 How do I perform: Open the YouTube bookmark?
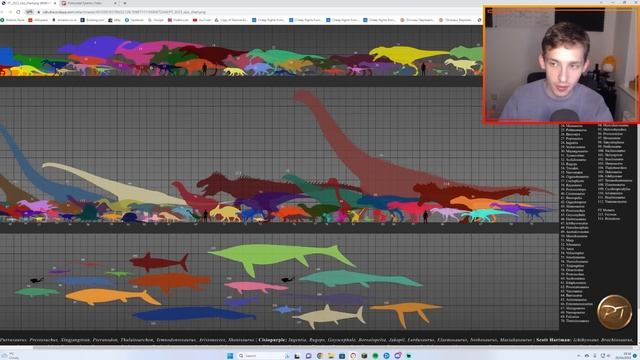point(202,20)
